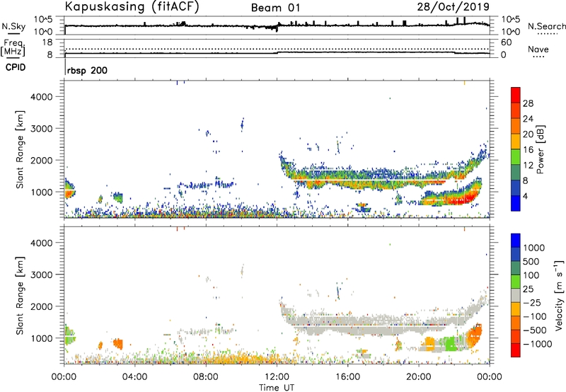The height and width of the screenshot is (392, 566).
Task: Click the '24' label on power colorbar
Action: pos(528,119)
